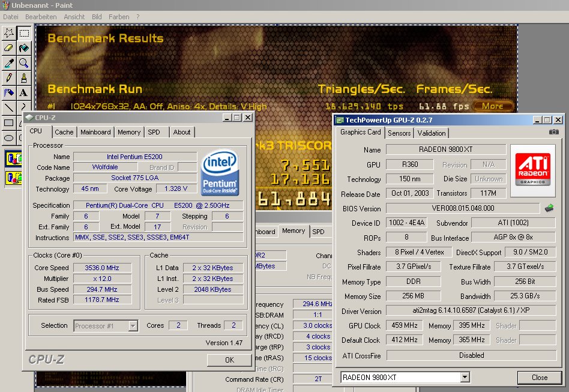The width and height of the screenshot is (569, 392).
Task: Open the Bild menu
Action: pyautogui.click(x=97, y=17)
